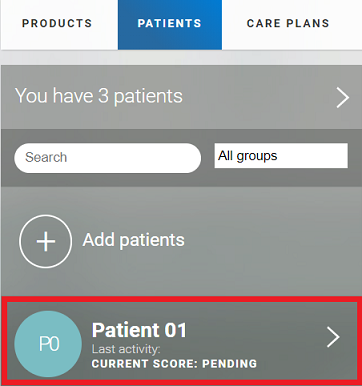Screen dimensions: 362x386
Task: Click the arrow beside 'You have 3 patients'
Action: pos(343,98)
